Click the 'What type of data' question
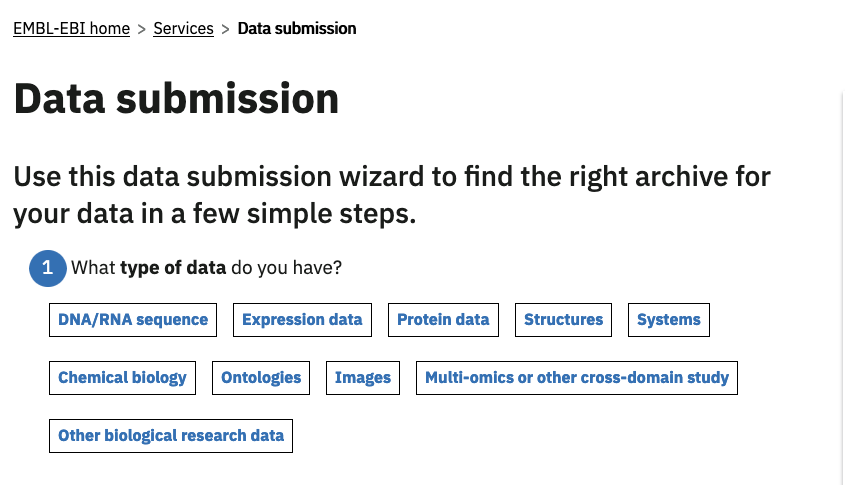 [206, 268]
